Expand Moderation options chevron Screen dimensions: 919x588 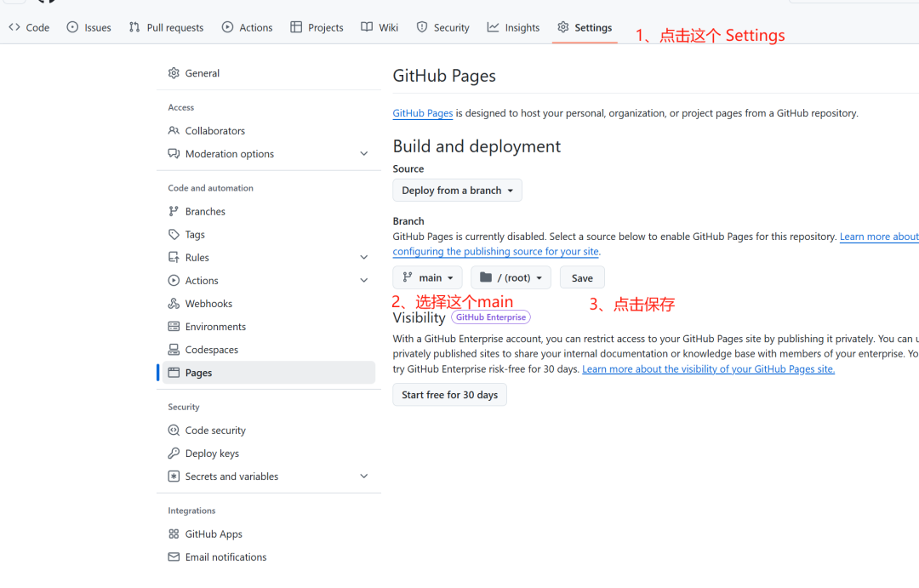[364, 154]
